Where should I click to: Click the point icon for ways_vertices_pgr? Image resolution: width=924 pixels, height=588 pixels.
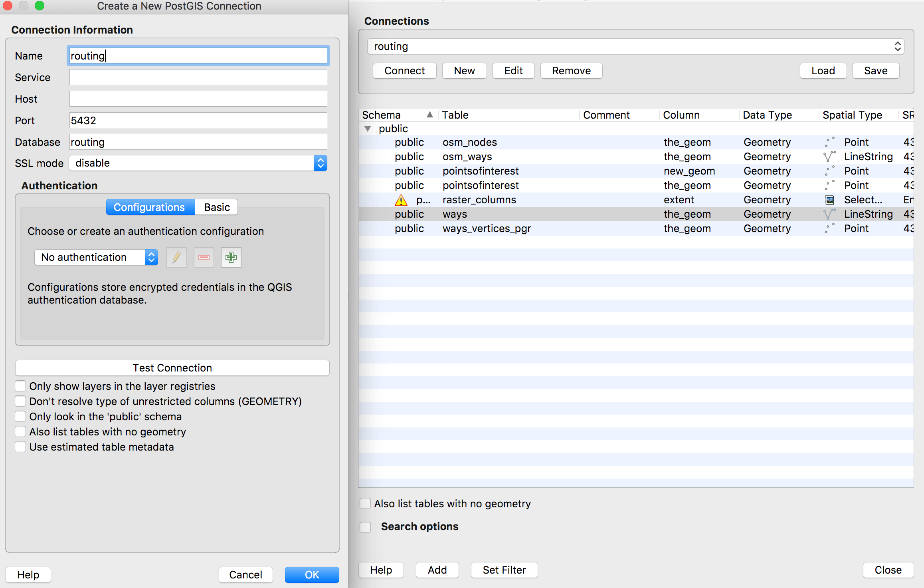[830, 228]
